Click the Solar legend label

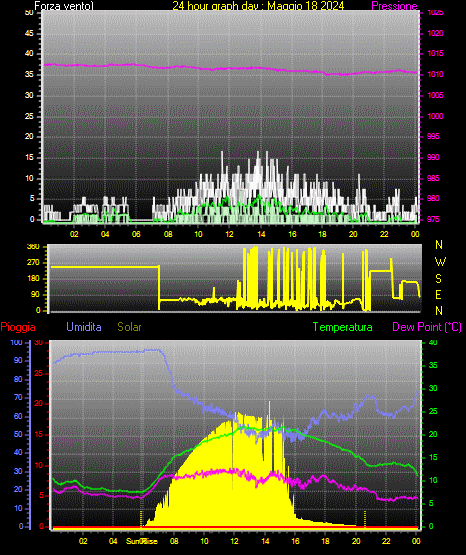[129, 327]
